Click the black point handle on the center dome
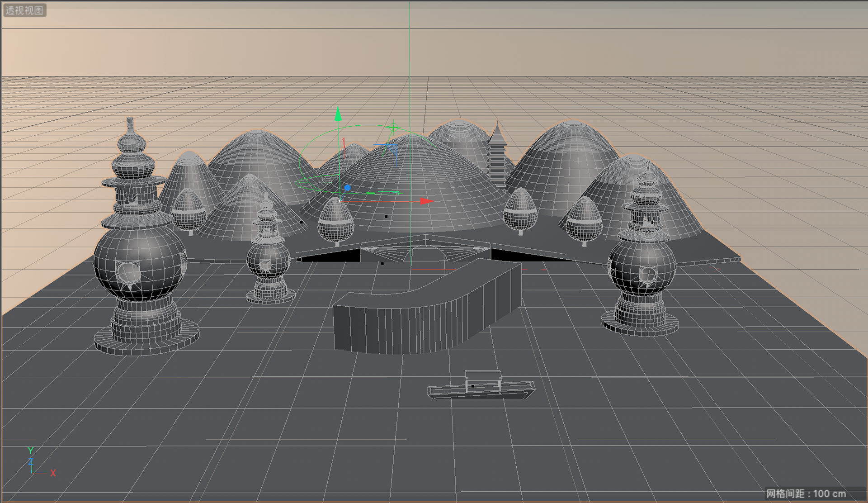Image resolution: width=868 pixels, height=503 pixels. (x=386, y=217)
